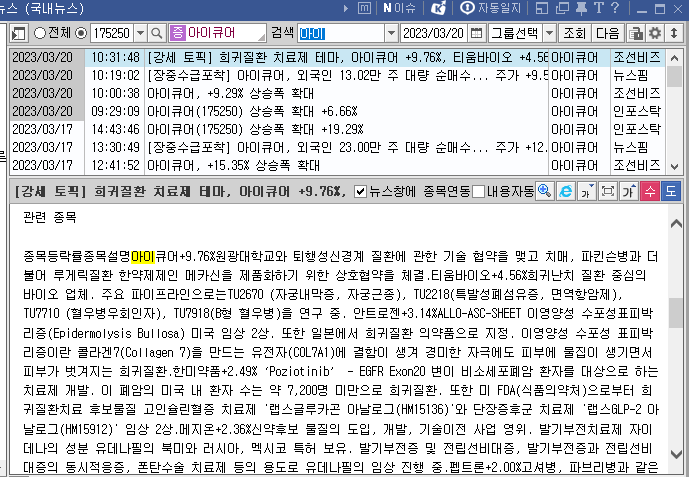Open the 그룹선택 combo box
The height and width of the screenshot is (477, 689).
[515, 33]
